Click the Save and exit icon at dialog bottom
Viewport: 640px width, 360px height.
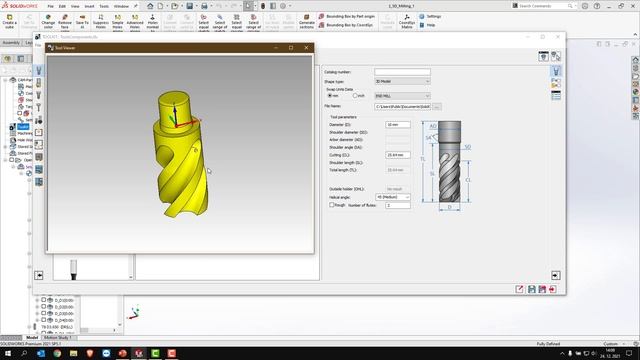[542, 289]
